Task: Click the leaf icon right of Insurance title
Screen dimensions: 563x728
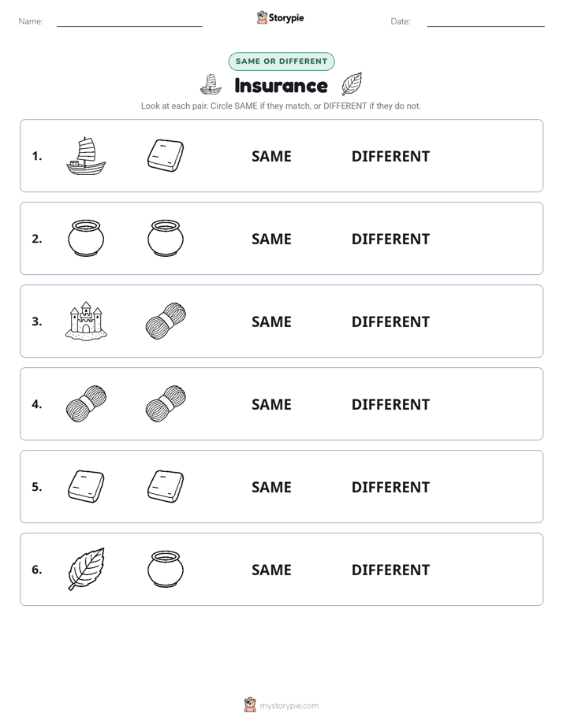Action: (x=352, y=84)
